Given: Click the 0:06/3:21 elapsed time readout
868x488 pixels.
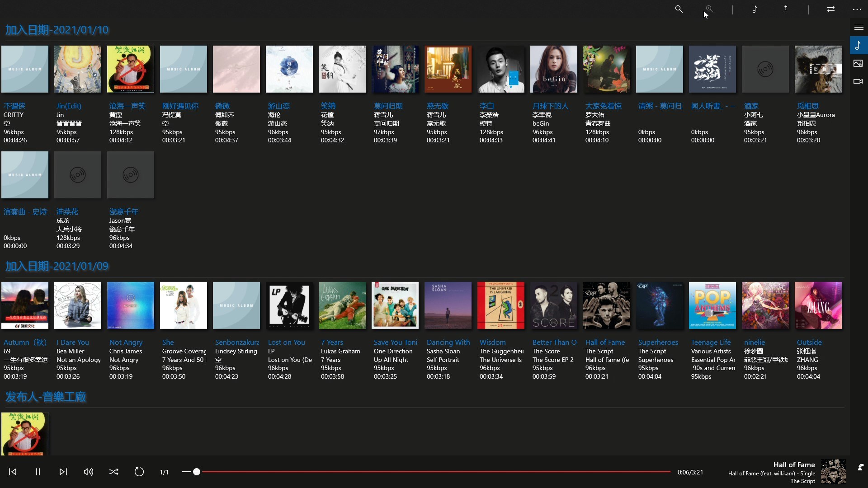Looking at the screenshot, I should click(x=690, y=472).
